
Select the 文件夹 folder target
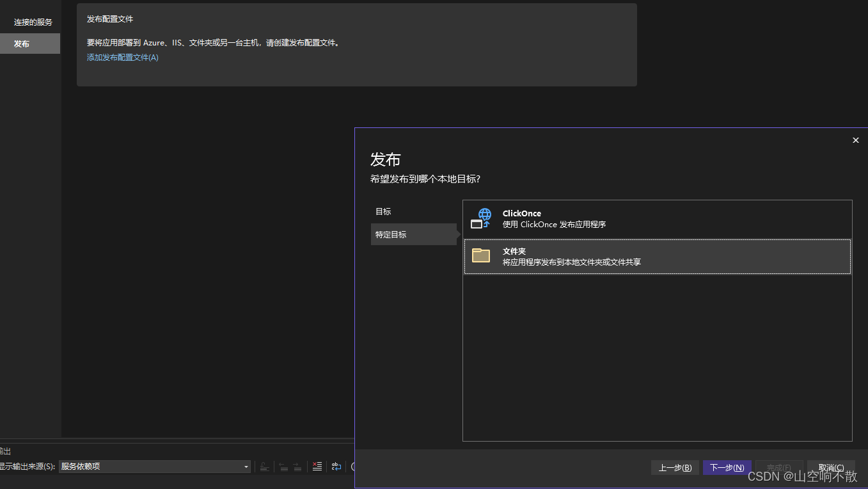658,257
